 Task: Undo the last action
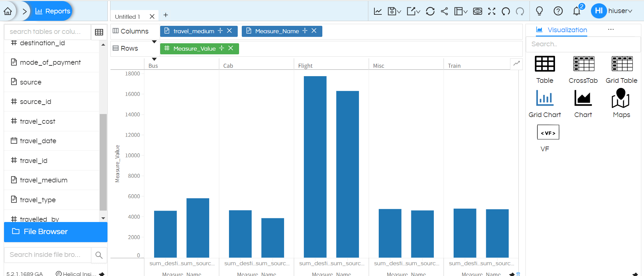point(506,11)
